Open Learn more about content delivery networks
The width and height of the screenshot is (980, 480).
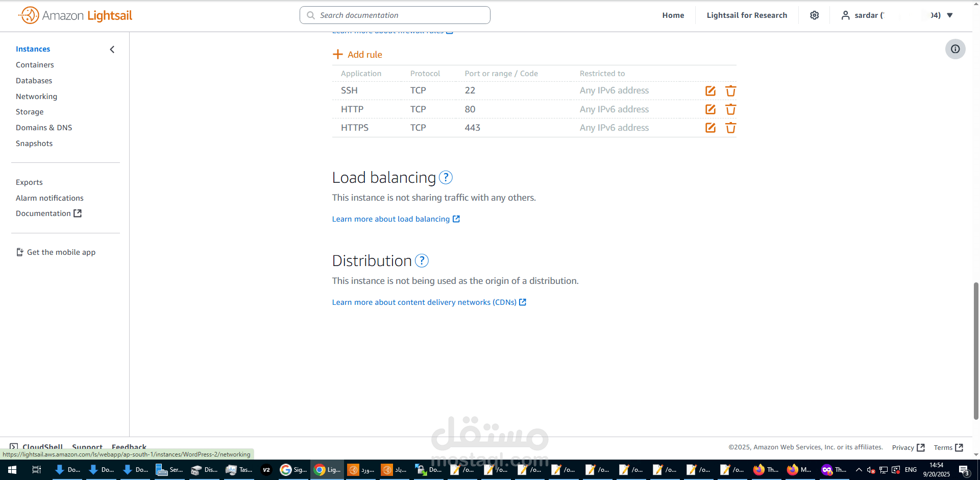tap(429, 302)
